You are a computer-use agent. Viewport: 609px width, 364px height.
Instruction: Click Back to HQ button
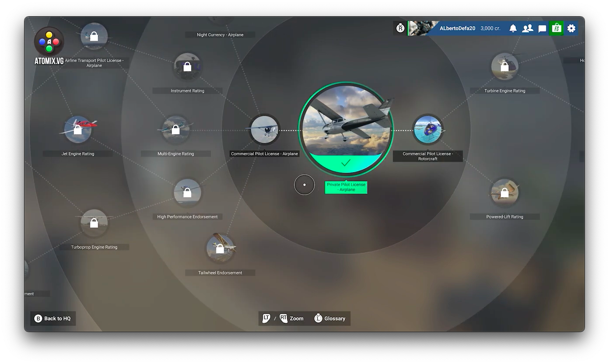click(x=53, y=318)
